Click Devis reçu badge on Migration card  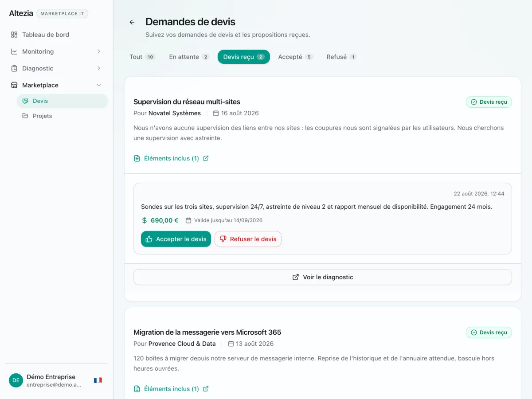click(x=489, y=332)
